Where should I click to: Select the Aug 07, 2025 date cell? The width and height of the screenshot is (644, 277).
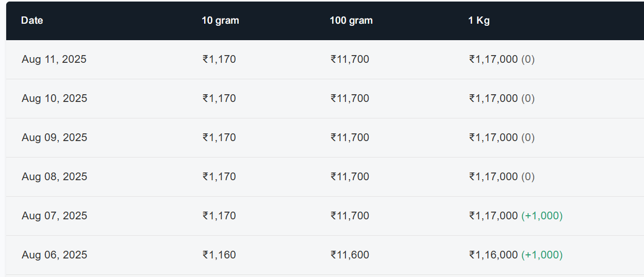54,216
